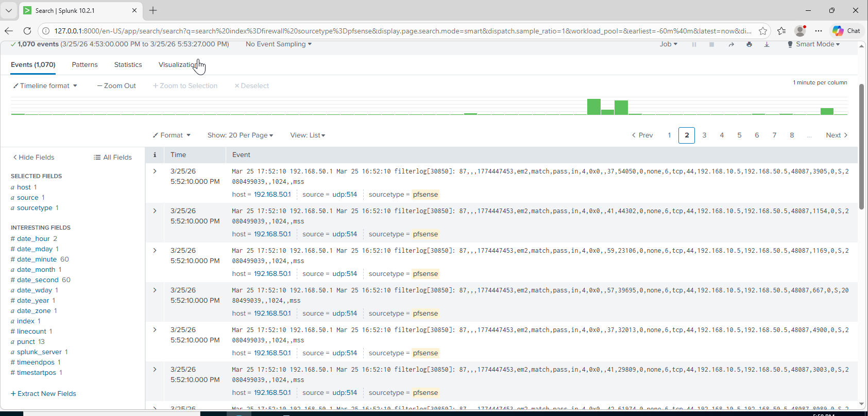Open the browser tab list dropdown

9,10
